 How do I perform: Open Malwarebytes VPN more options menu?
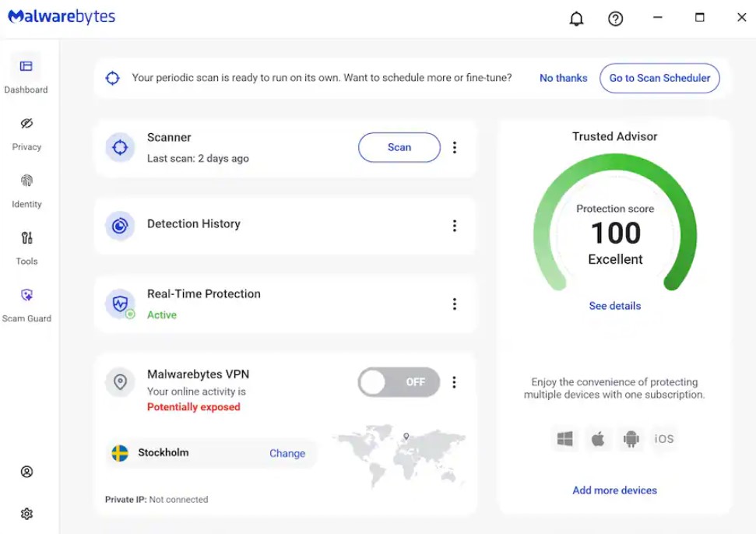tap(454, 382)
